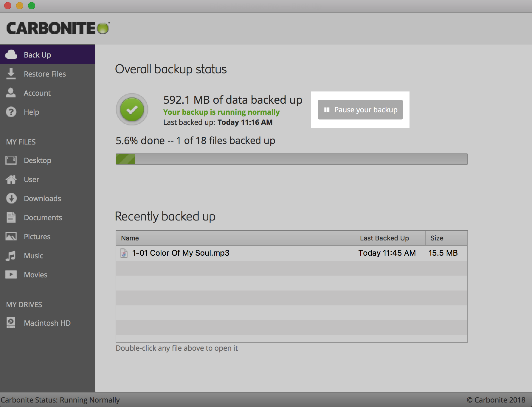Click the mp3 file icon in list
Screen dimensions: 532x407
coord(124,253)
